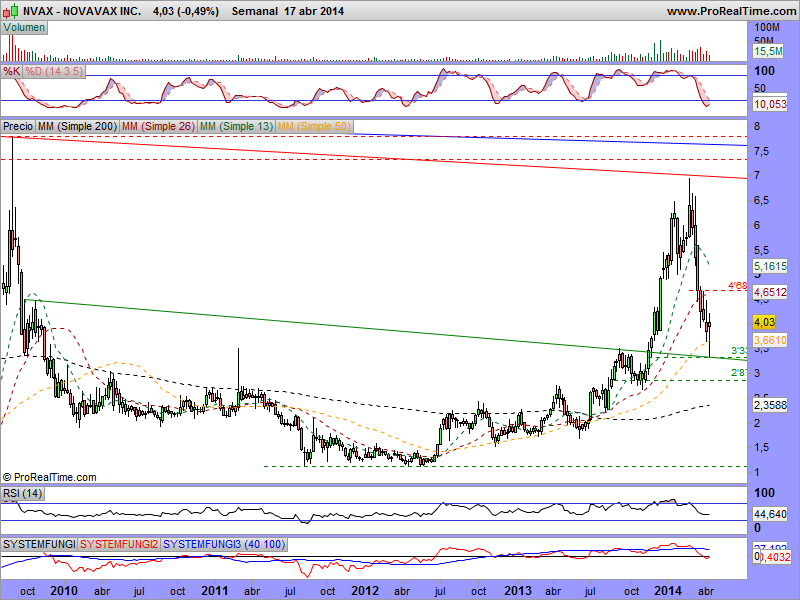The height and width of the screenshot is (600, 800).
Task: Select the NVAX - NOVAVAX INC. title
Action: coord(82,11)
